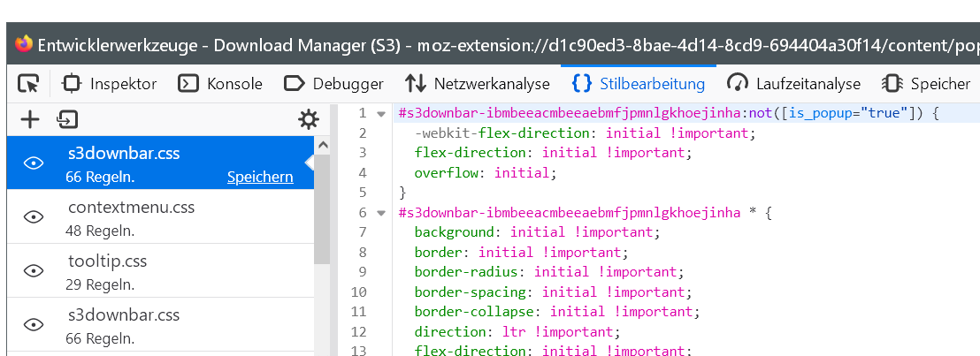Screen dimensions: 980x356
Task: Click the border-collapse declaration line
Action: pyautogui.click(x=557, y=312)
